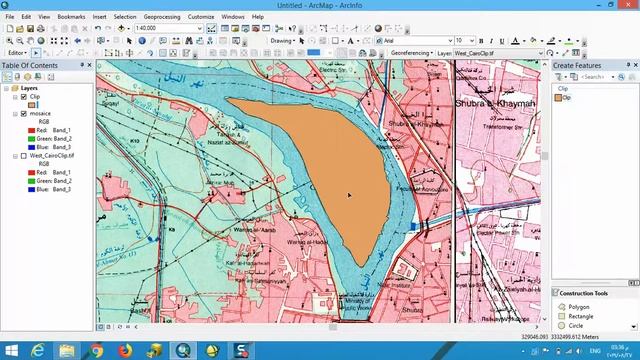Open the Selection menu
Viewport: 640px width, 360px height.
[125, 17]
